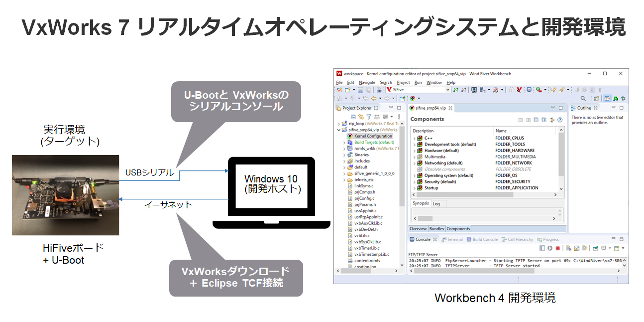Open the Run menu
This screenshot has width=644, height=322.
tap(418, 82)
